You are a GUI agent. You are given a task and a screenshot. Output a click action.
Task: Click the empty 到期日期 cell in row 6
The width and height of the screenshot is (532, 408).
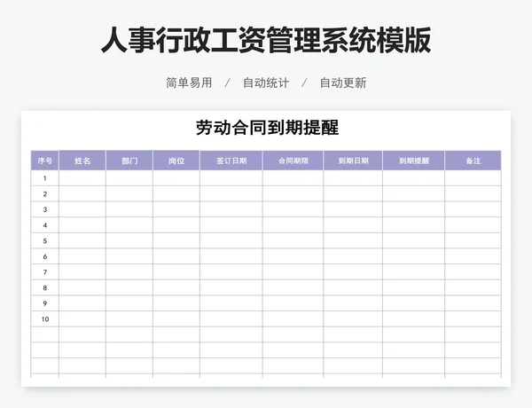coord(353,256)
